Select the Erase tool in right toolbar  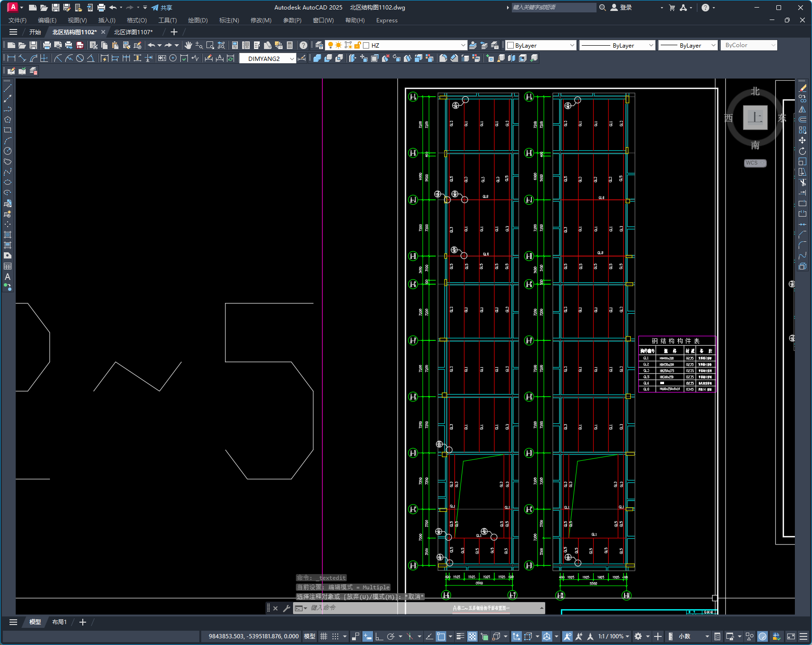802,88
